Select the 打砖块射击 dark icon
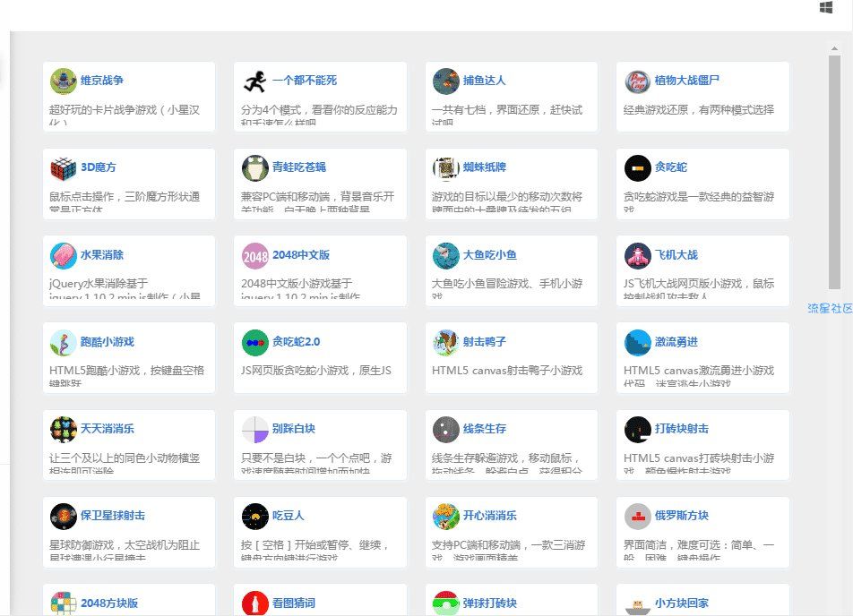Viewport: 853px width, 616px height. (x=638, y=430)
